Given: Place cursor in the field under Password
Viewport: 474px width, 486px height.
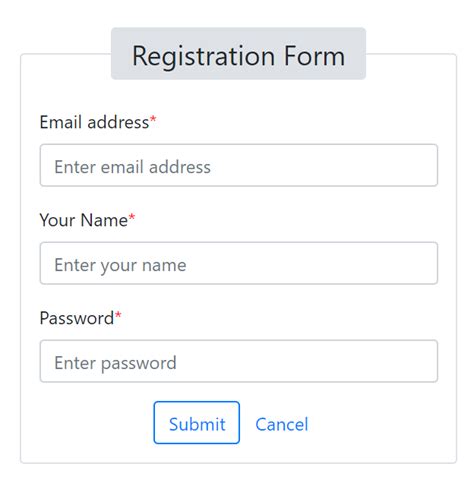Looking at the screenshot, I should point(239,361).
